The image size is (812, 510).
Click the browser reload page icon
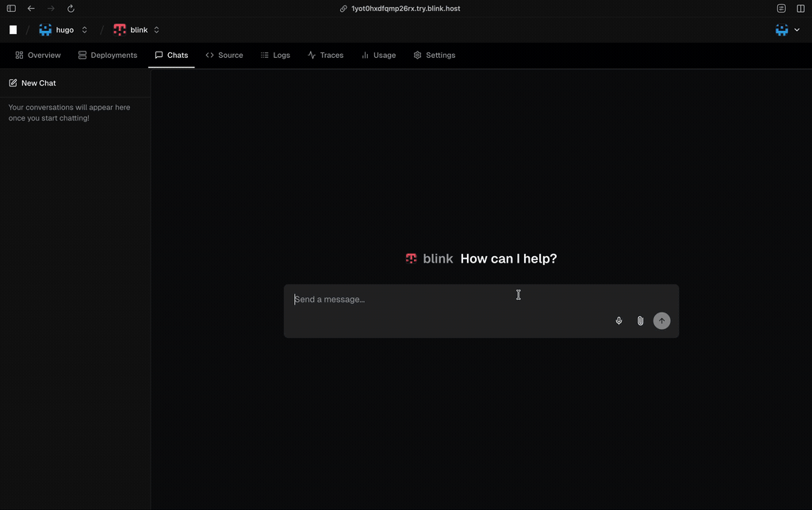[71, 9]
